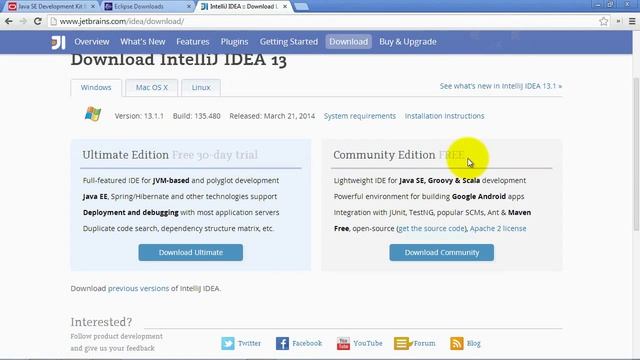The width and height of the screenshot is (640, 360).
Task: Open the Facebook text link
Action: pos(307,343)
